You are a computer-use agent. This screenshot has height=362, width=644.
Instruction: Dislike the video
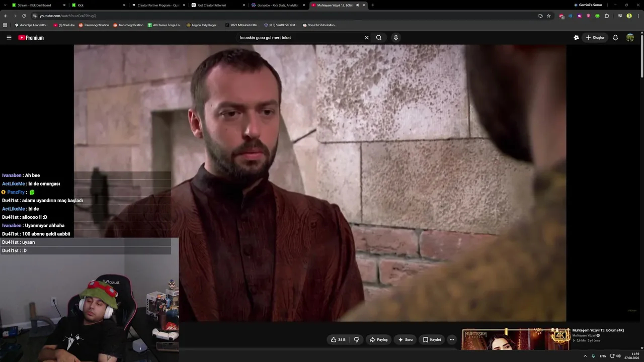pyautogui.click(x=357, y=340)
